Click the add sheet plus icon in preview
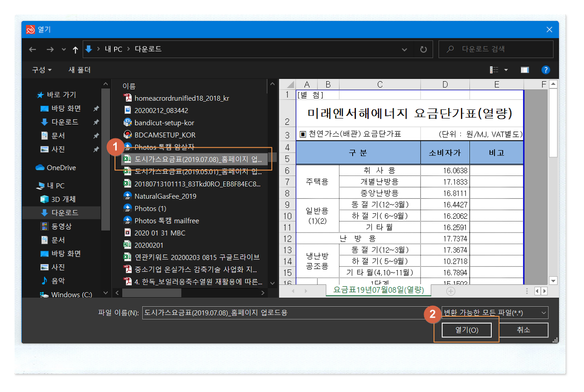The height and width of the screenshot is (392, 584). pos(451,291)
